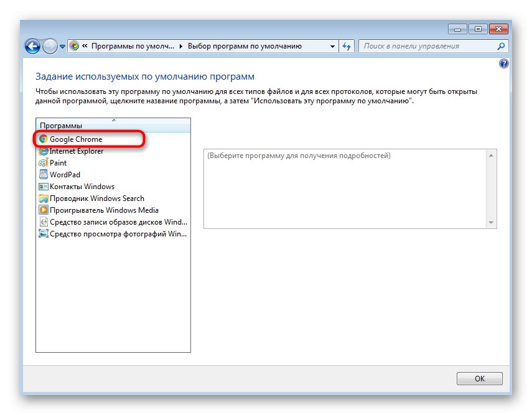Click the description box scroll down arrow
This screenshot has width=532, height=415.
pyautogui.click(x=491, y=222)
